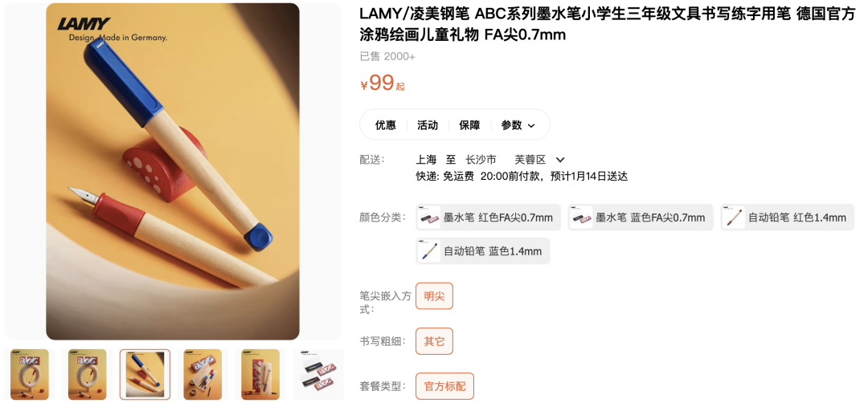The image size is (868, 403).
Task: Pick 自动铅笔 蓝色1.4mm variant
Action: pyautogui.click(x=483, y=251)
